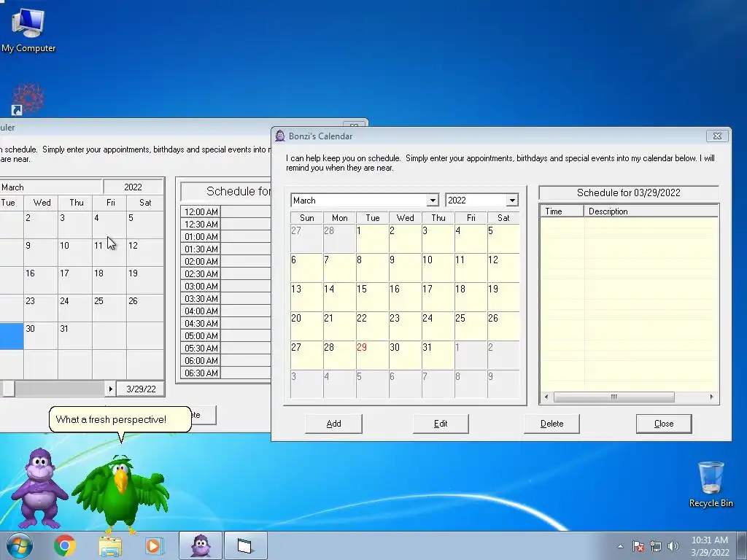Click the Description column header

tap(651, 211)
